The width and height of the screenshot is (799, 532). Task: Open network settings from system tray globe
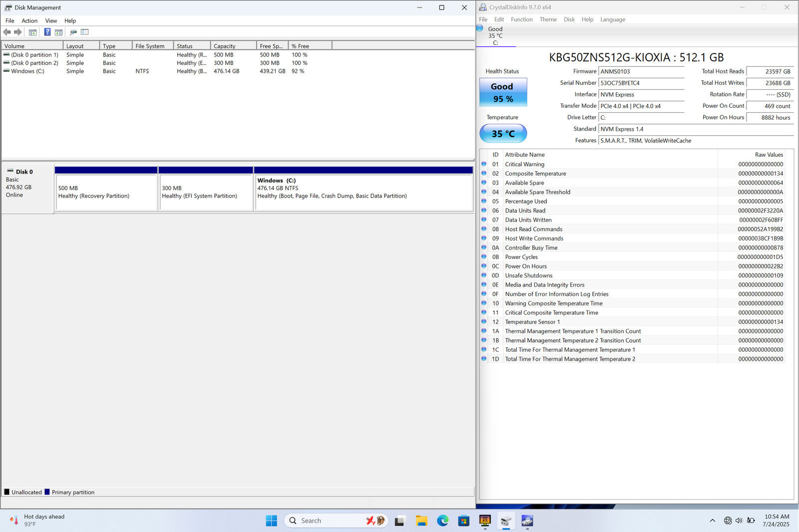click(x=728, y=521)
